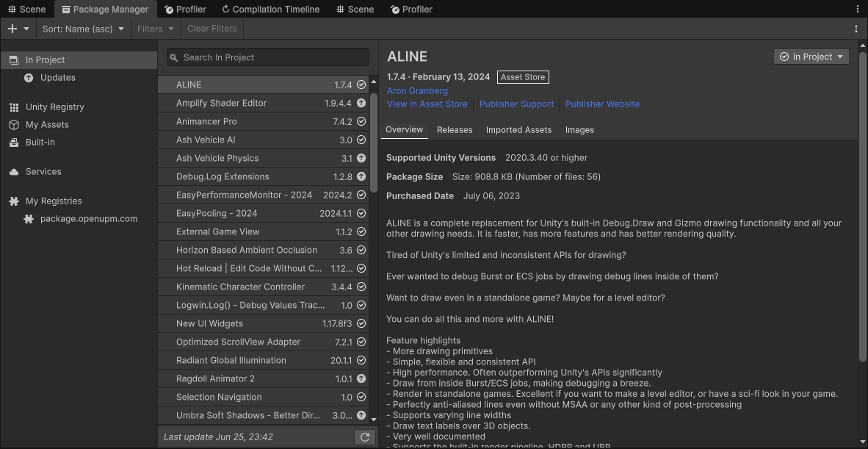Open the add package dropdown arrow

click(27, 29)
